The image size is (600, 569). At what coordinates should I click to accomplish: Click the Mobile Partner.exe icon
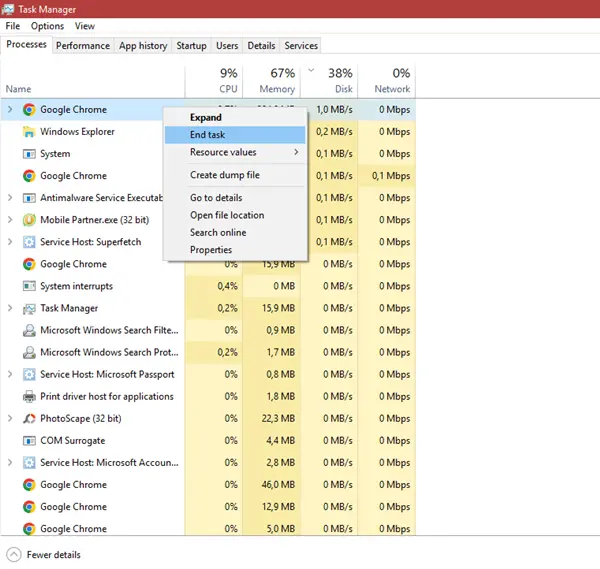pos(29,220)
